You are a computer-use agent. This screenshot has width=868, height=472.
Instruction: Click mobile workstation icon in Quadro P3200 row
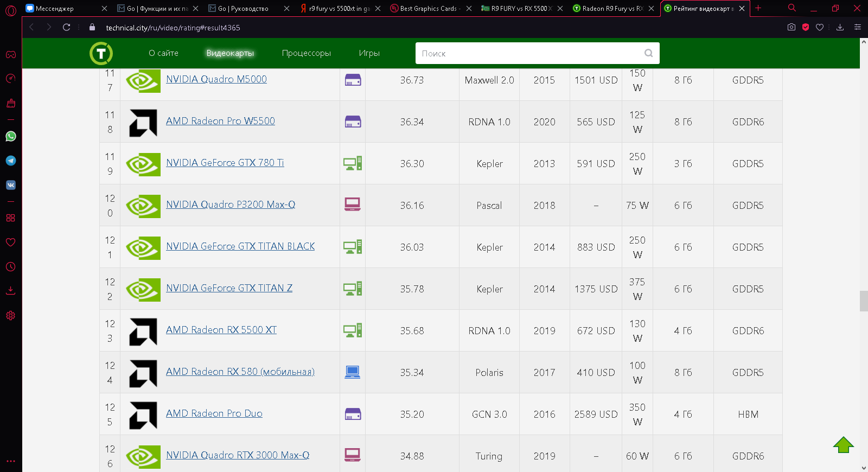[x=353, y=205]
